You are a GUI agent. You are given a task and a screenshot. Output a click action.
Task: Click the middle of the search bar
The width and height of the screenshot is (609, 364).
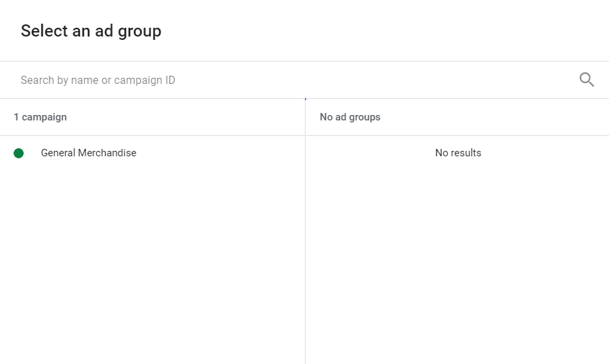tap(305, 80)
